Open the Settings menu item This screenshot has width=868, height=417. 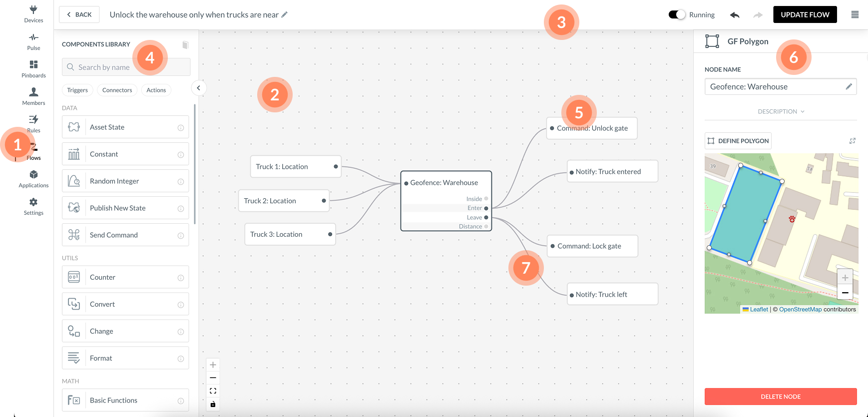tap(33, 206)
